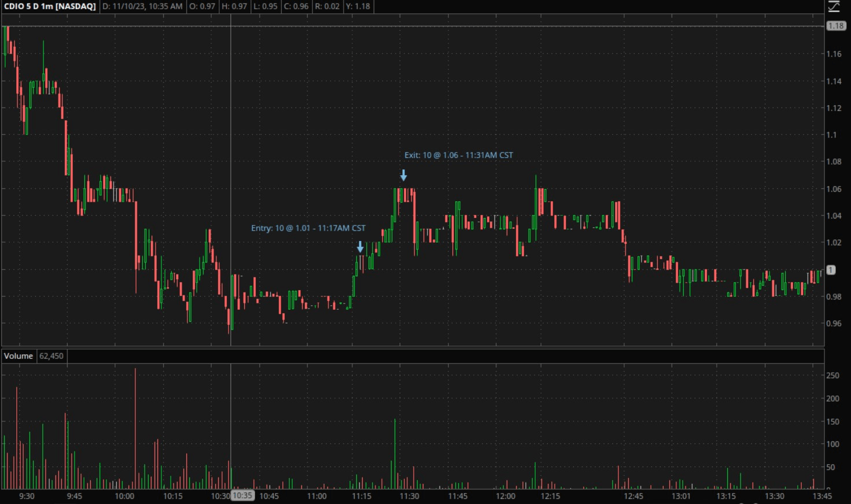Click the 10:45 time axis label

point(269,496)
